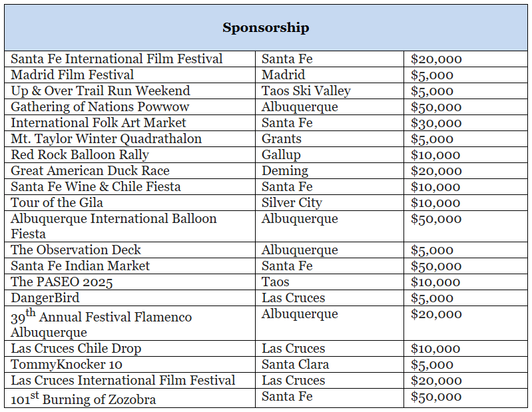Click the Grants location cell
Viewport: 532px width, 412px height.
click(x=281, y=138)
